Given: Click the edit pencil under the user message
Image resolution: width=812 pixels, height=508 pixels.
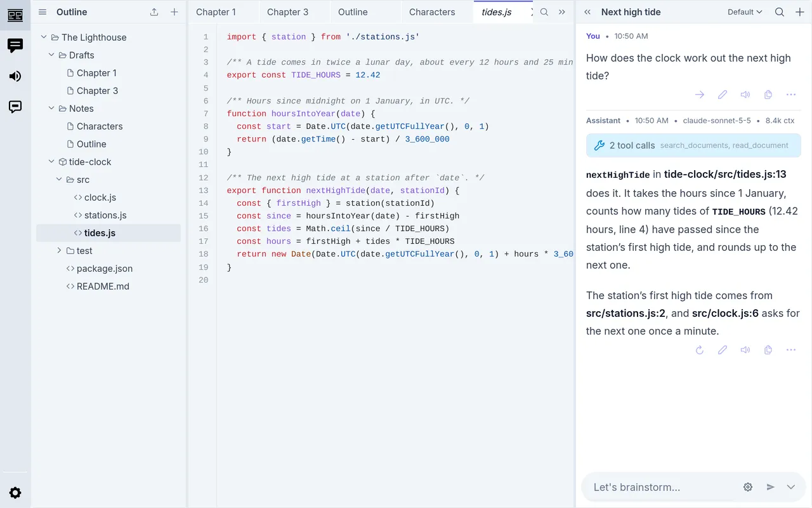Looking at the screenshot, I should (723, 95).
